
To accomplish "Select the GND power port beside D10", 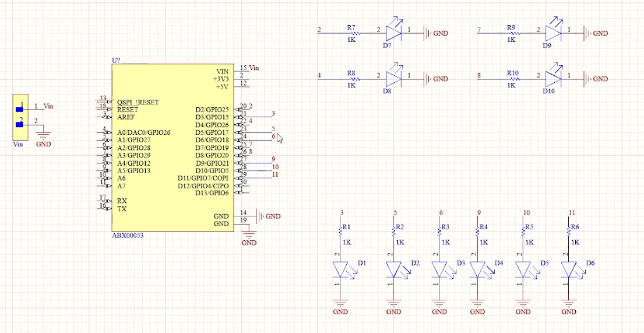I will [x=596, y=79].
